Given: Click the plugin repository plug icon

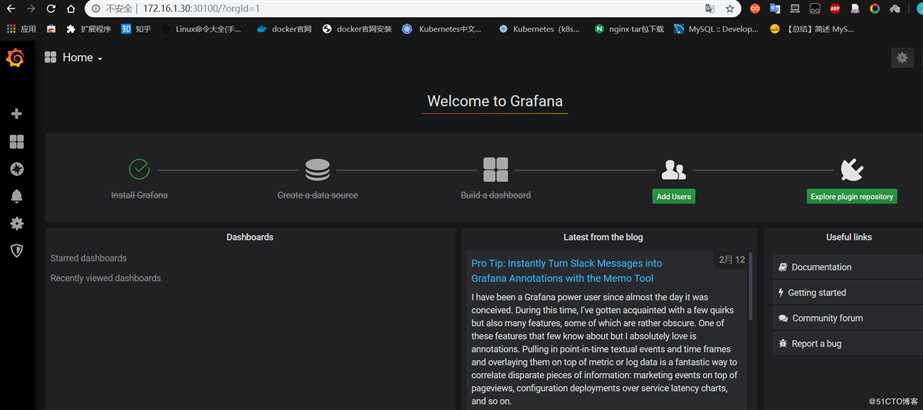Looking at the screenshot, I should (852, 170).
